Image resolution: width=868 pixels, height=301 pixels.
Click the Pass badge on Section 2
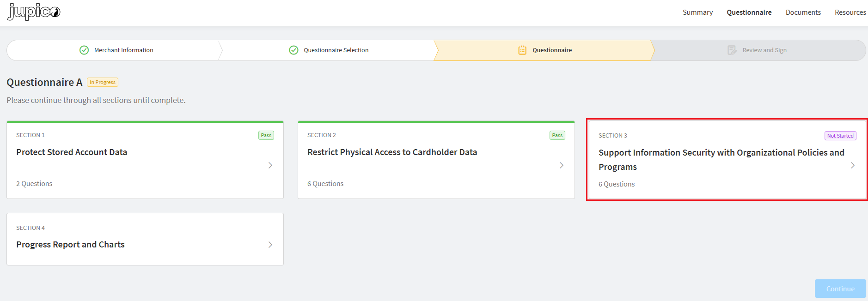pos(557,136)
